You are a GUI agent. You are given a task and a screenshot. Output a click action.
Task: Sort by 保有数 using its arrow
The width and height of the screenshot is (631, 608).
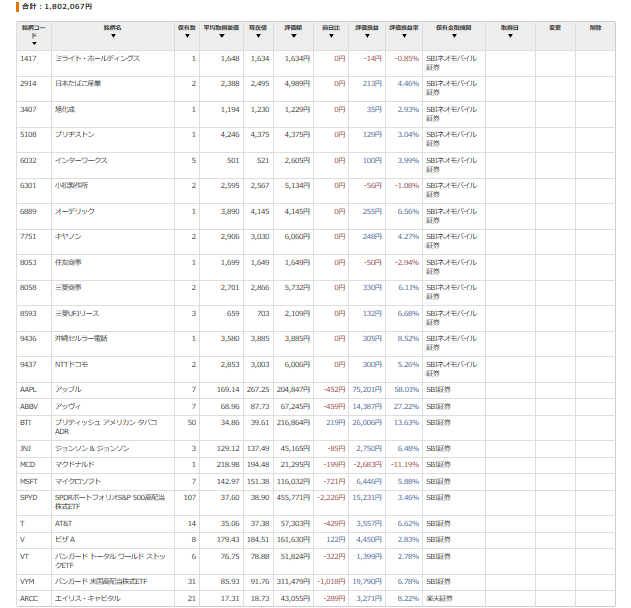187,36
